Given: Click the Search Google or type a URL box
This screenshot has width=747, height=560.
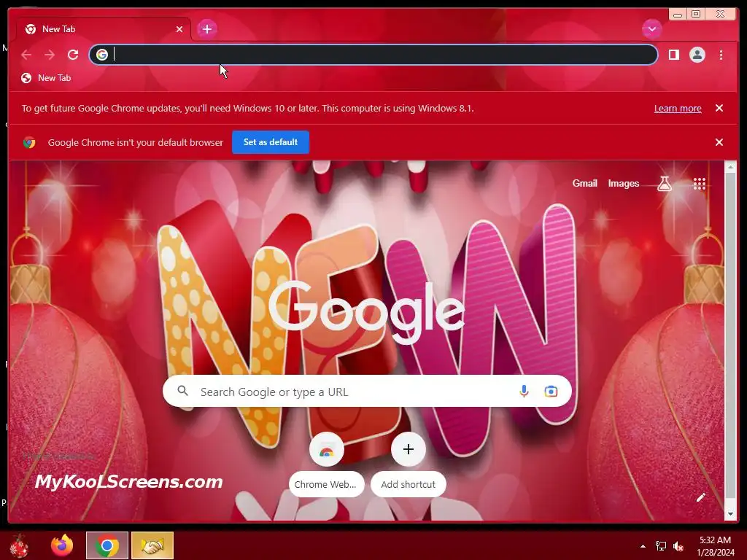Looking at the screenshot, I should pyautogui.click(x=367, y=391).
